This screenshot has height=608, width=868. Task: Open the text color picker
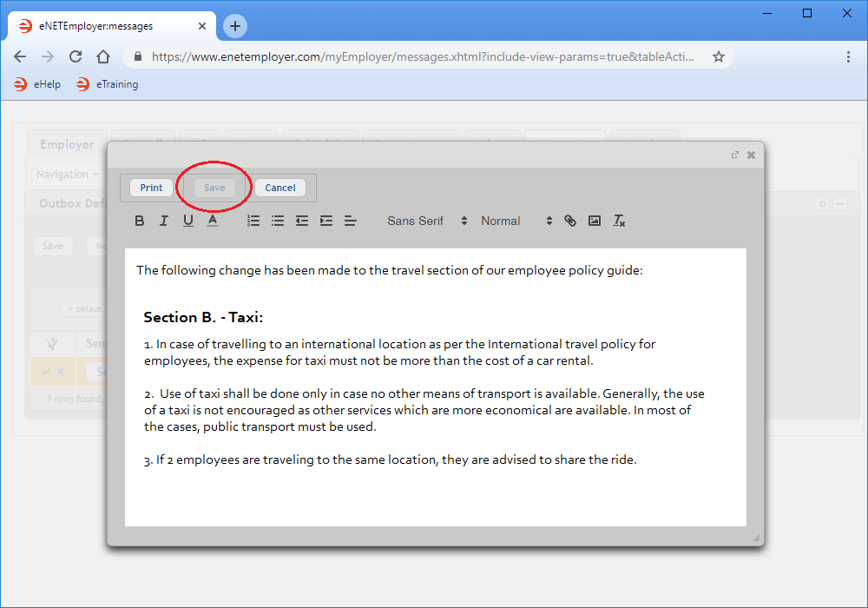point(213,221)
